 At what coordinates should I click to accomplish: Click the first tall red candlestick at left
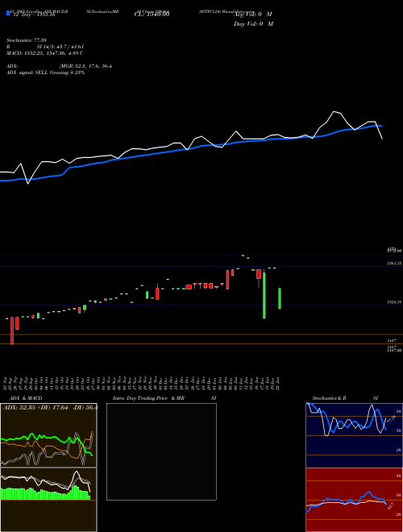(x=12, y=330)
